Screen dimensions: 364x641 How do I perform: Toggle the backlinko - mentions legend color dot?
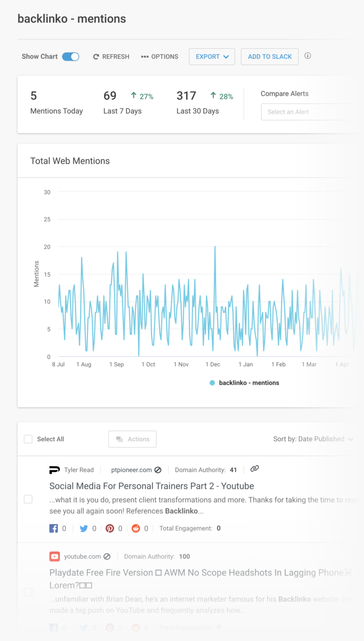pos(212,383)
